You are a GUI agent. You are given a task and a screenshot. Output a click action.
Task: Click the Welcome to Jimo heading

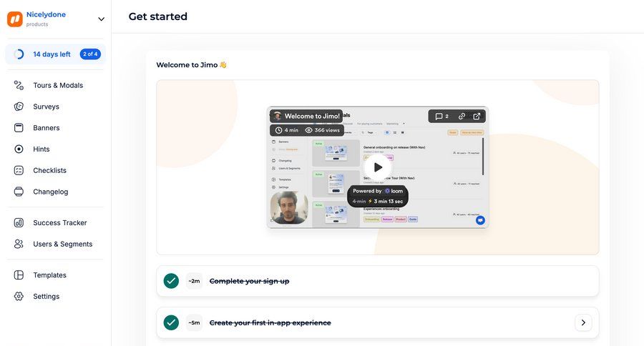point(191,65)
